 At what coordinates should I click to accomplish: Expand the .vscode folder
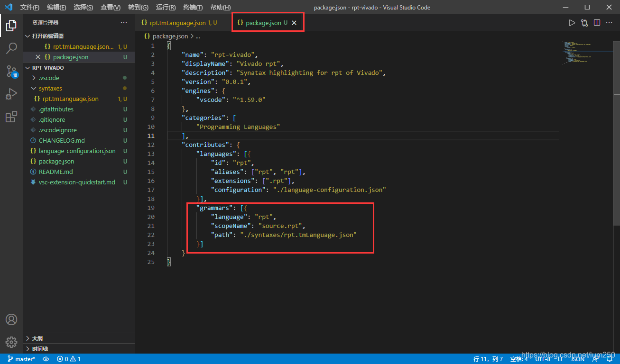(x=34, y=78)
